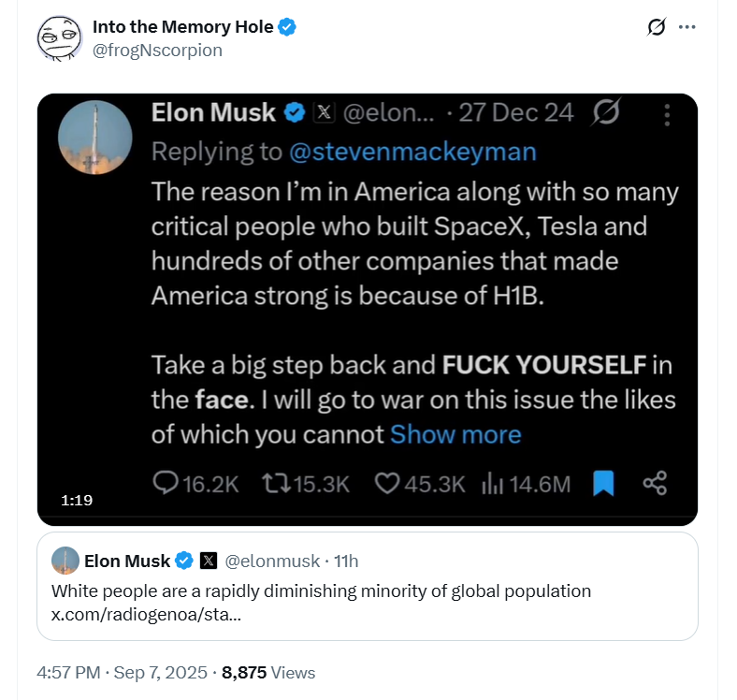The height and width of the screenshot is (700, 737).
Task: Click the reply bubble icon showing 16.2K
Action: pyautogui.click(x=166, y=483)
